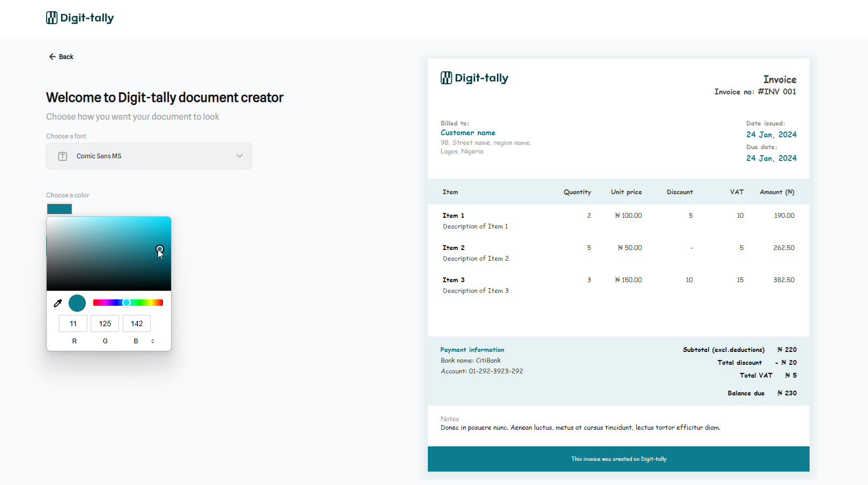Image resolution: width=868 pixels, height=485 pixels.
Task: Activate the eyedropper color picker tool
Action: click(58, 303)
